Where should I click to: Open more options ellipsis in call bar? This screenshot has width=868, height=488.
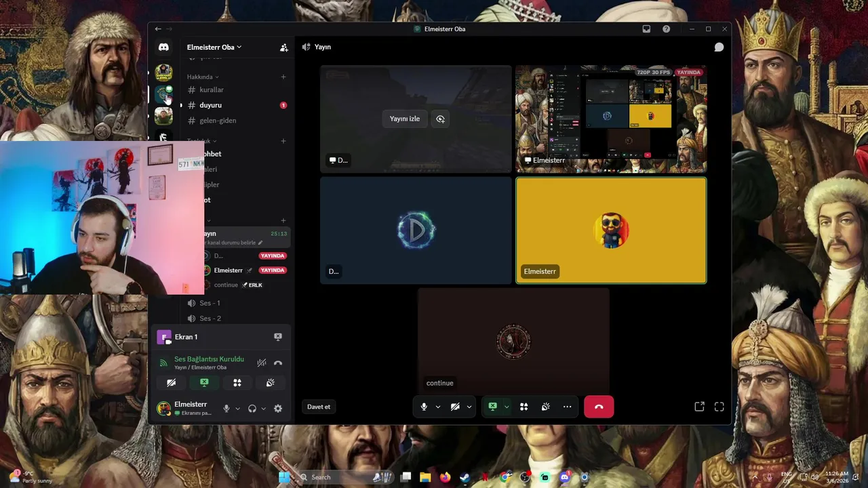pyautogui.click(x=567, y=407)
